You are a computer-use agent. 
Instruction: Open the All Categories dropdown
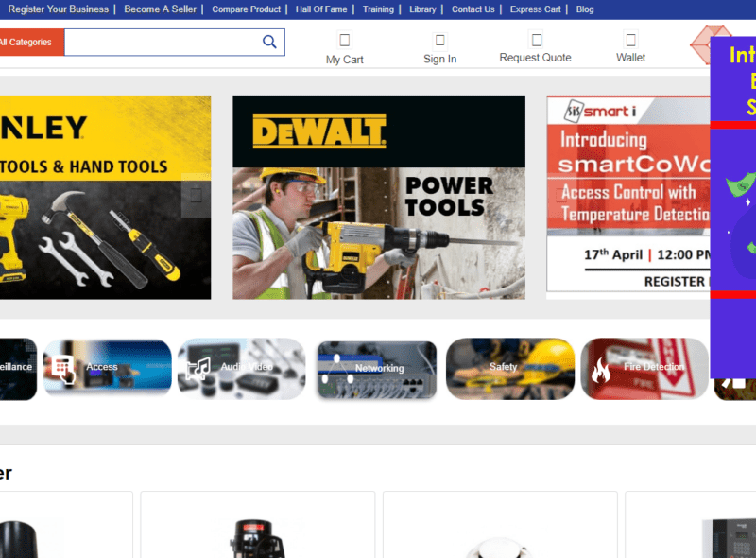click(x=32, y=42)
